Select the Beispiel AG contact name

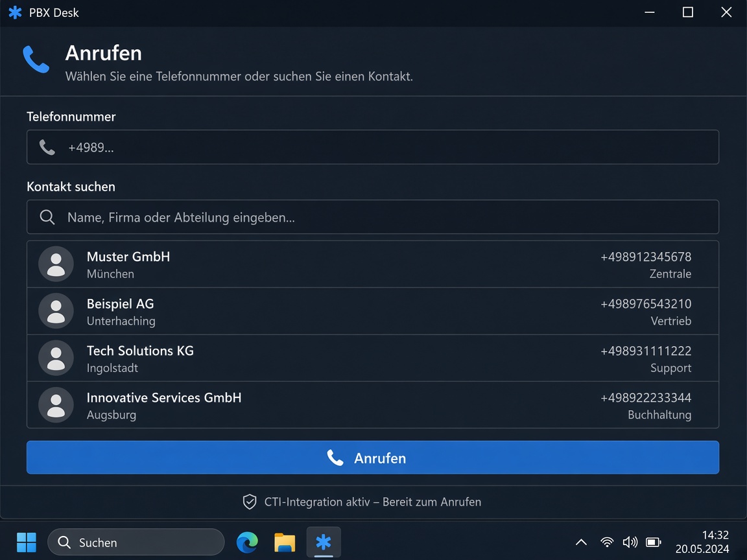(120, 304)
